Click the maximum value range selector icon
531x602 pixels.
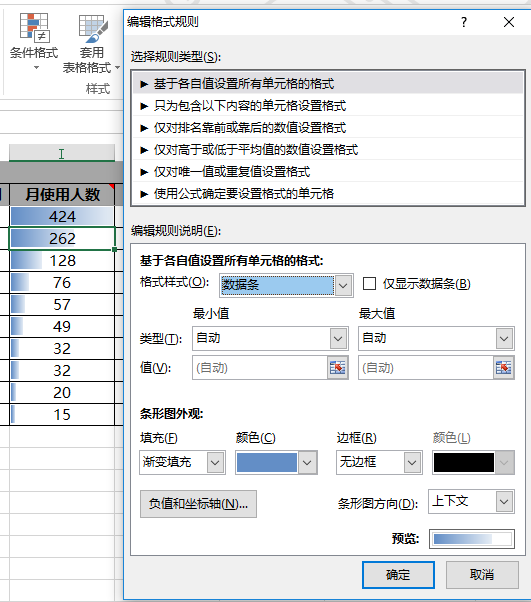[x=503, y=368]
